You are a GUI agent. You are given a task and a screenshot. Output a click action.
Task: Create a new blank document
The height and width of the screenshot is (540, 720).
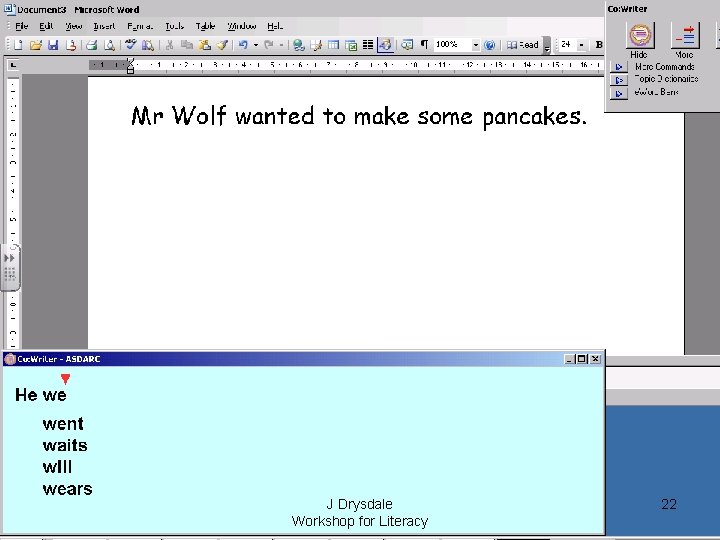click(x=18, y=45)
